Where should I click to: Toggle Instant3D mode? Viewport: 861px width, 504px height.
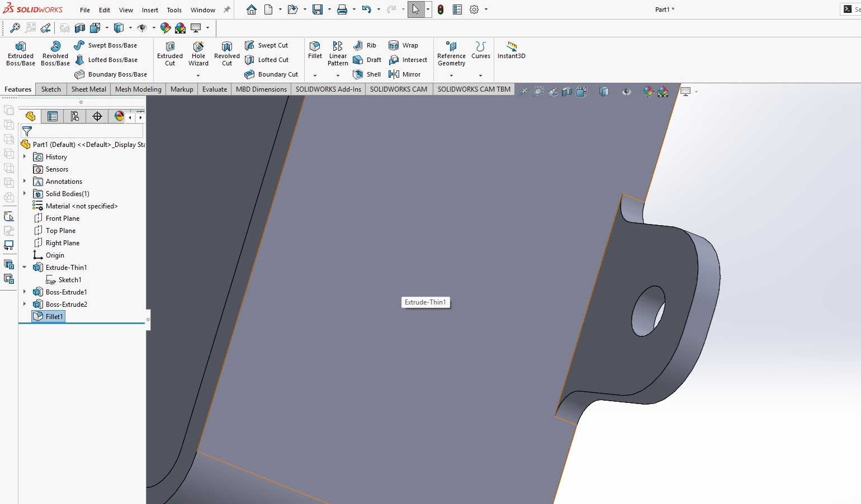[x=511, y=50]
